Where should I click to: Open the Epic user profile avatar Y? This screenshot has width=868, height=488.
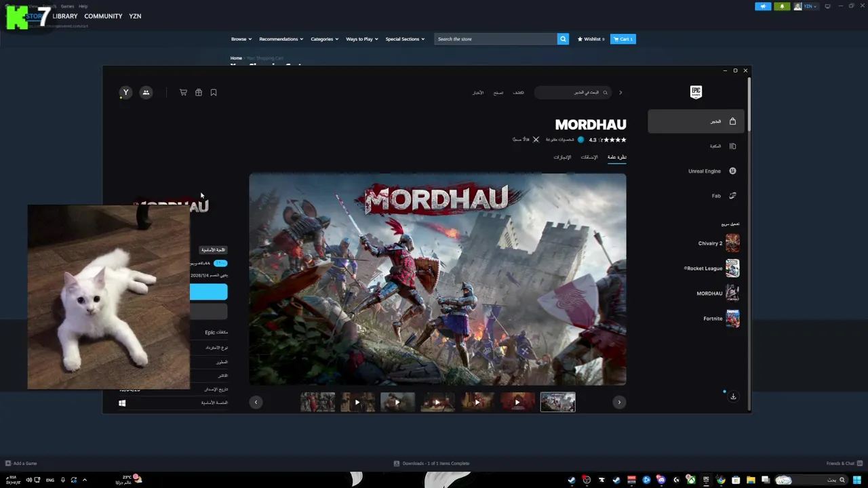(125, 93)
